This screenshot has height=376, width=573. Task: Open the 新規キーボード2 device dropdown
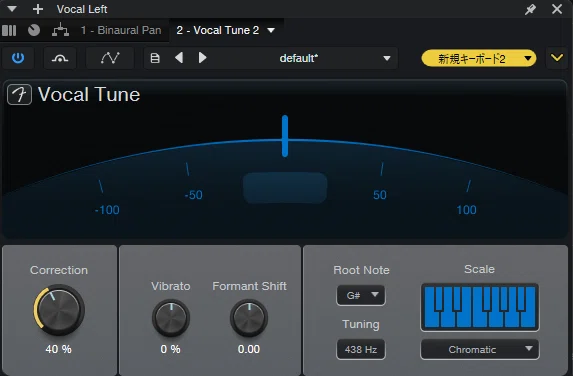(x=479, y=58)
